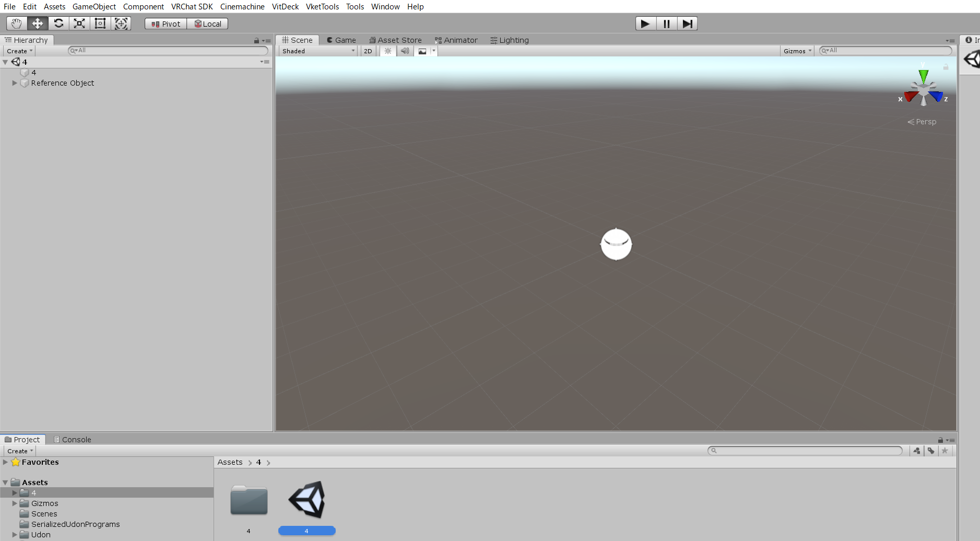Click red X axis on scene gizmo
This screenshot has height=541, width=980.
[911, 96]
